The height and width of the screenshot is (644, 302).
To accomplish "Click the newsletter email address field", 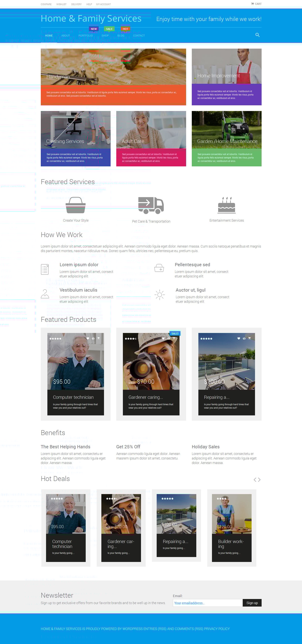I will [207, 603].
